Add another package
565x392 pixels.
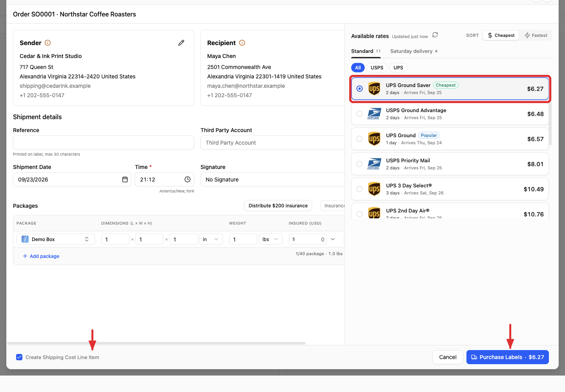point(41,256)
